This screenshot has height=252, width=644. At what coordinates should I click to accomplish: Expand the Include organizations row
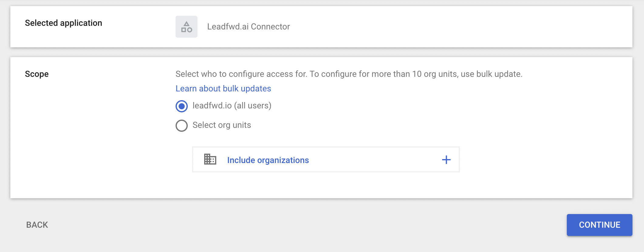326,160
